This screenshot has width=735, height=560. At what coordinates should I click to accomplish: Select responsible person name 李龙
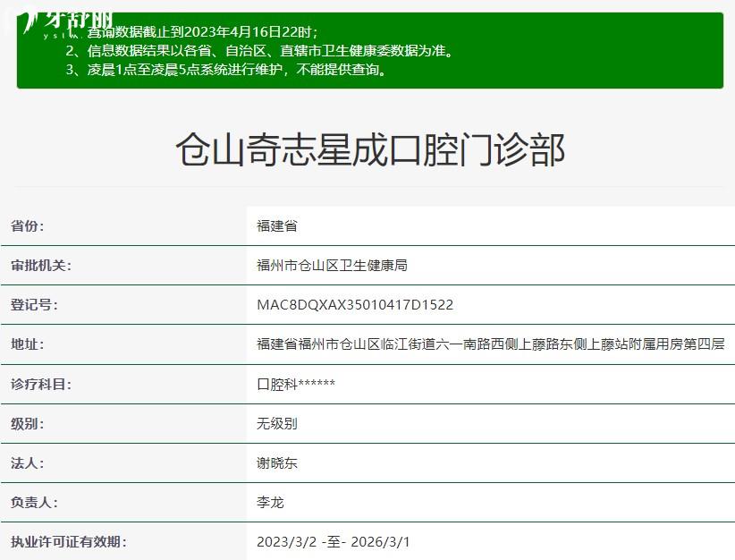(x=270, y=503)
